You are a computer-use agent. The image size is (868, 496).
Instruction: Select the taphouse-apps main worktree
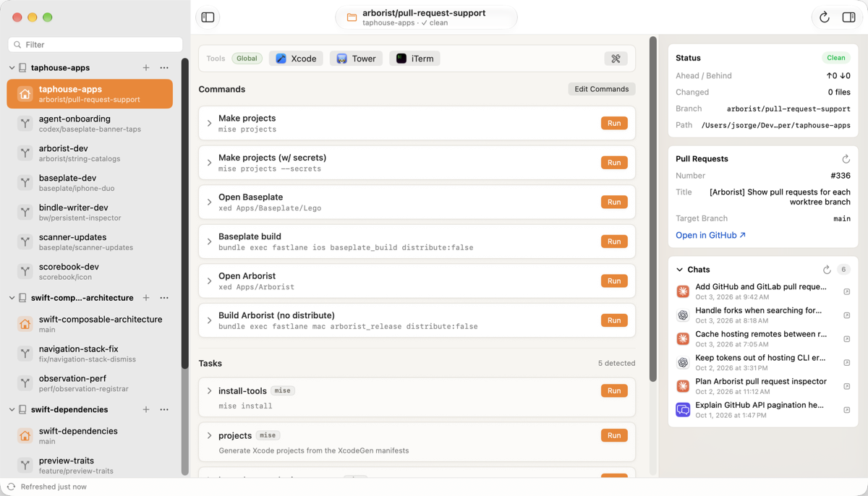(x=90, y=94)
